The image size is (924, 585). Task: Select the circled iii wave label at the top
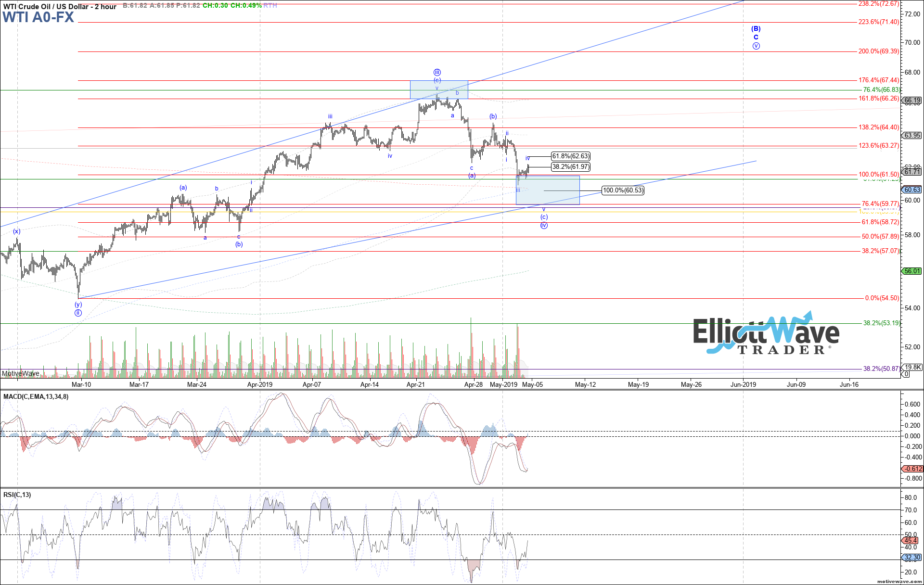point(437,72)
